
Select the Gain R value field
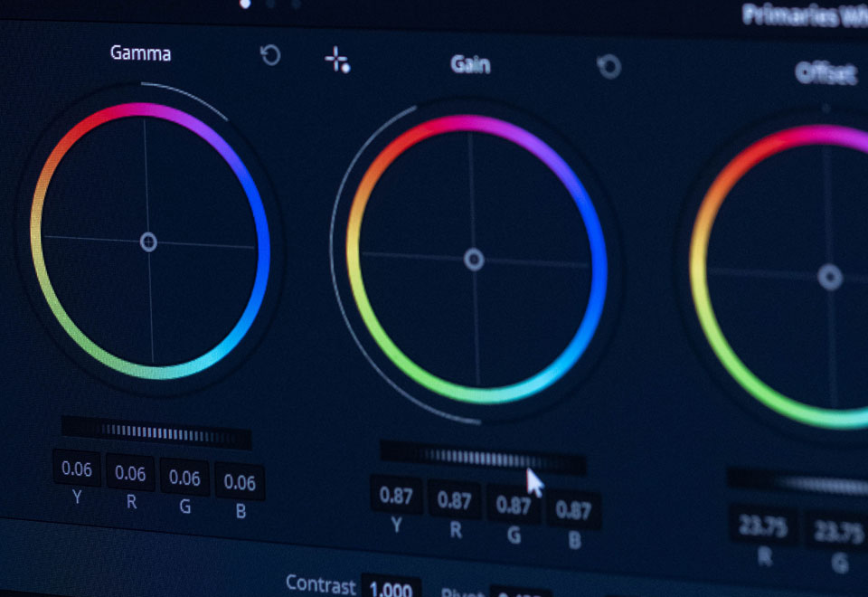454,499
